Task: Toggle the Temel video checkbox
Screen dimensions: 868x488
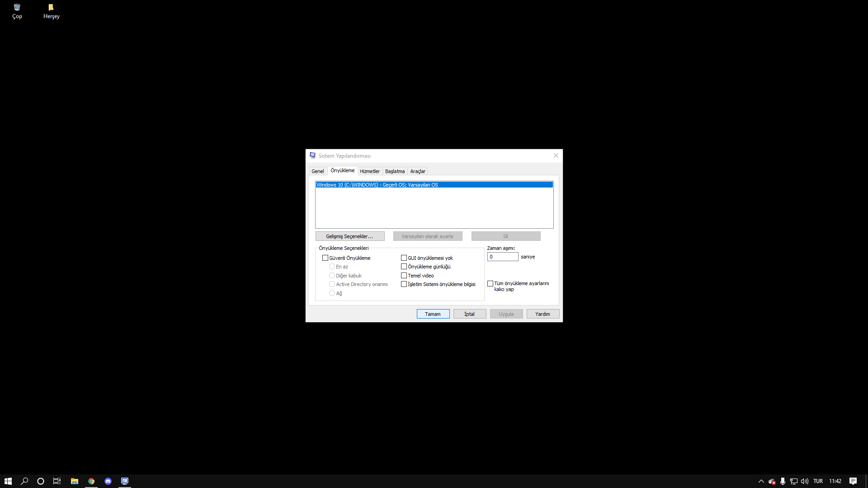Action: point(404,276)
